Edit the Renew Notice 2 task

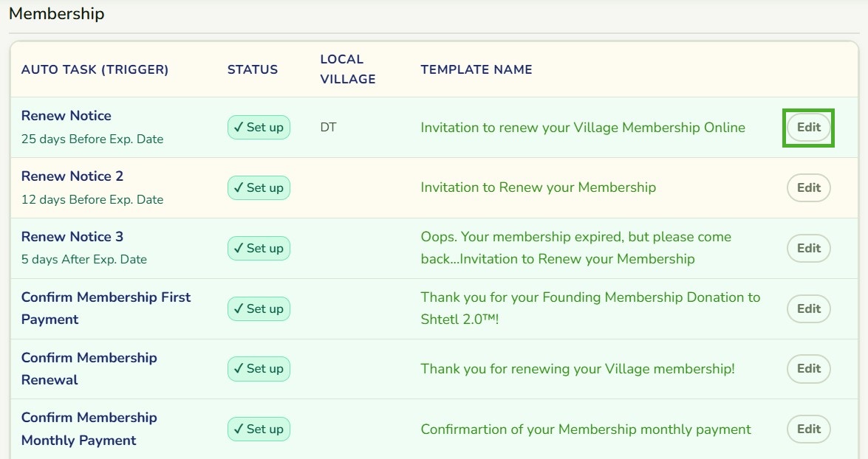(x=808, y=187)
